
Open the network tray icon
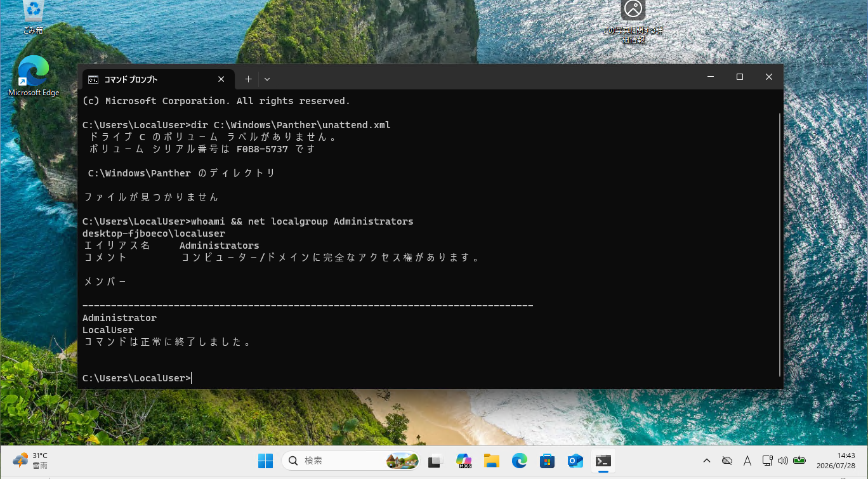pyautogui.click(x=767, y=461)
